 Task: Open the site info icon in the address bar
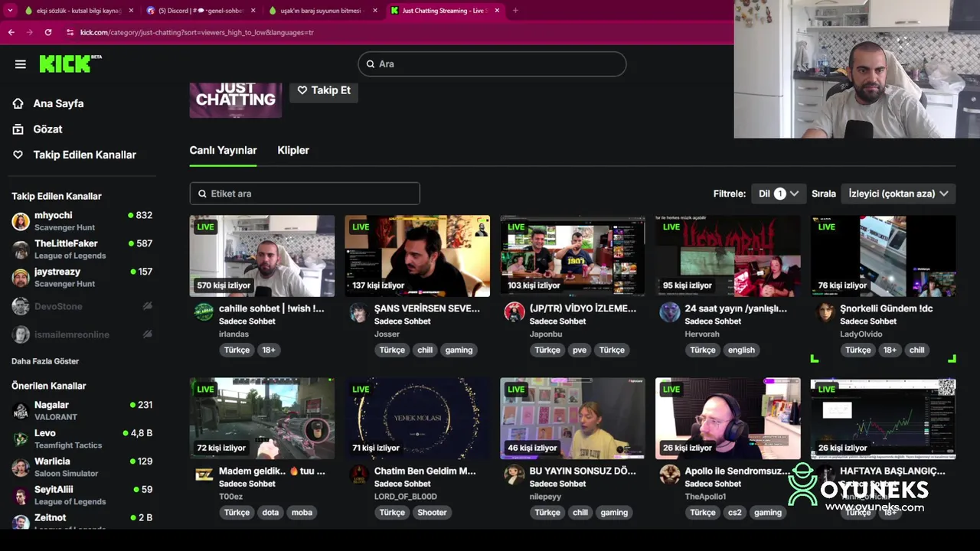click(70, 32)
